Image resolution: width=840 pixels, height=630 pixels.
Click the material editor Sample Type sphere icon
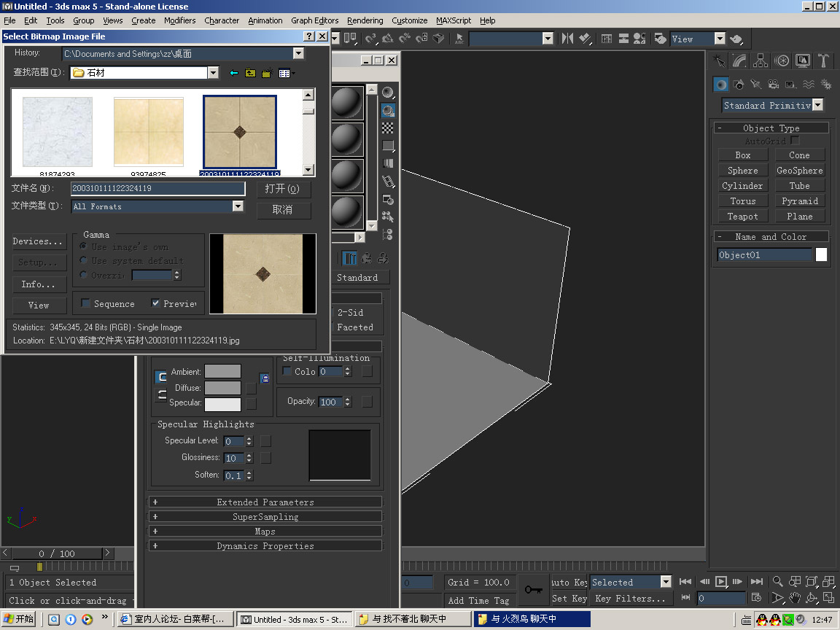coord(388,93)
